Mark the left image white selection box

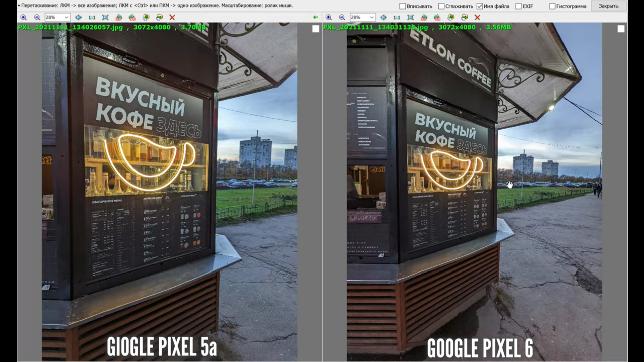[316, 29]
